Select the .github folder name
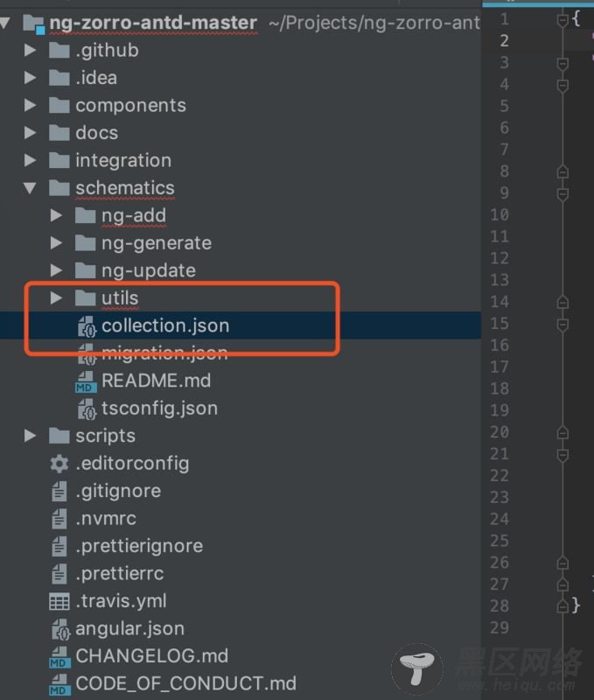Viewport: 594px width, 700px height. tap(107, 51)
